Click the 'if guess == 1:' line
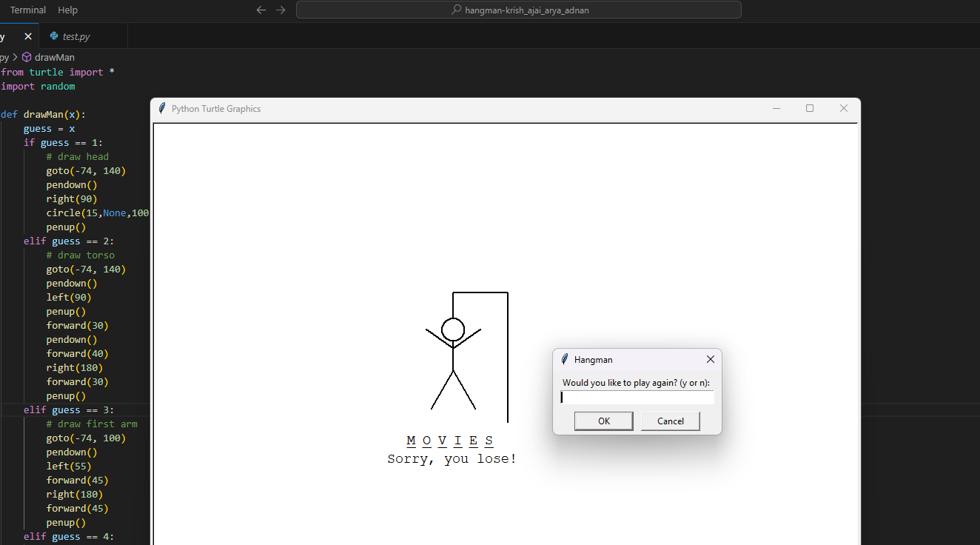 (x=63, y=142)
